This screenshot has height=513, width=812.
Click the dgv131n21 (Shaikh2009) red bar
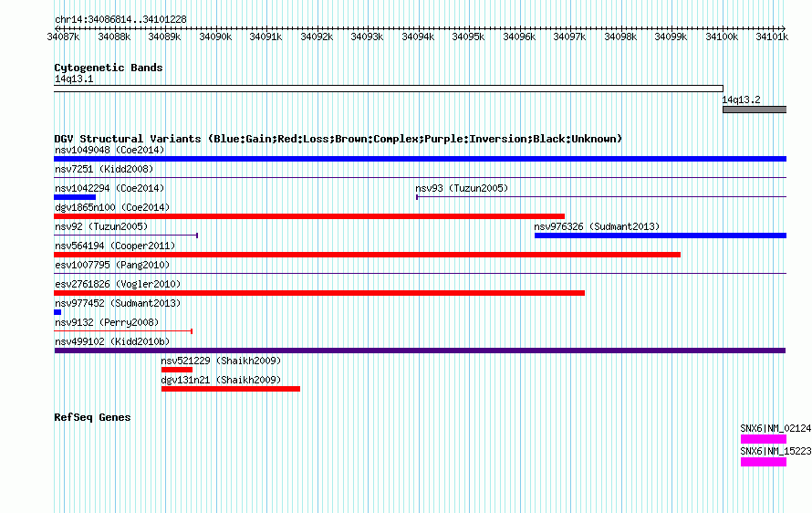pyautogui.click(x=231, y=389)
